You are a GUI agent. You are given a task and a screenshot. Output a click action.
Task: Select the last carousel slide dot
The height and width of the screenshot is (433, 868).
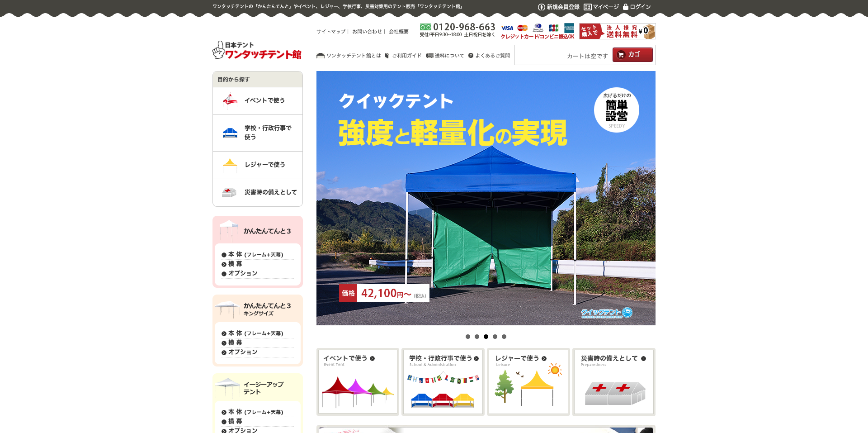click(x=504, y=337)
